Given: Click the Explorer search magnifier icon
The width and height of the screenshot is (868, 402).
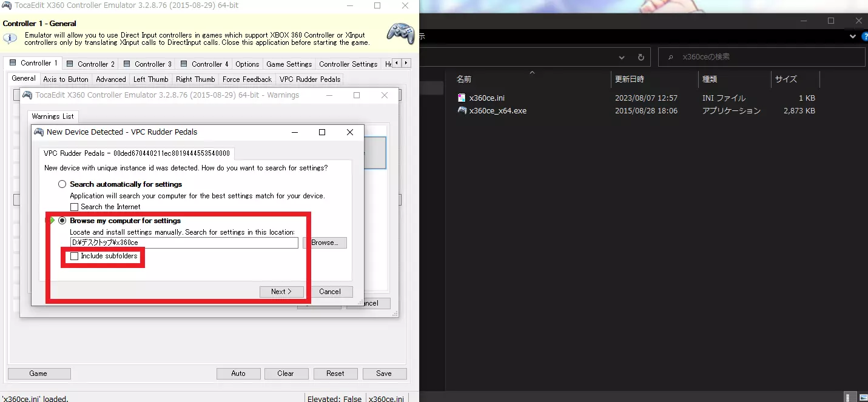Looking at the screenshot, I should pos(670,57).
